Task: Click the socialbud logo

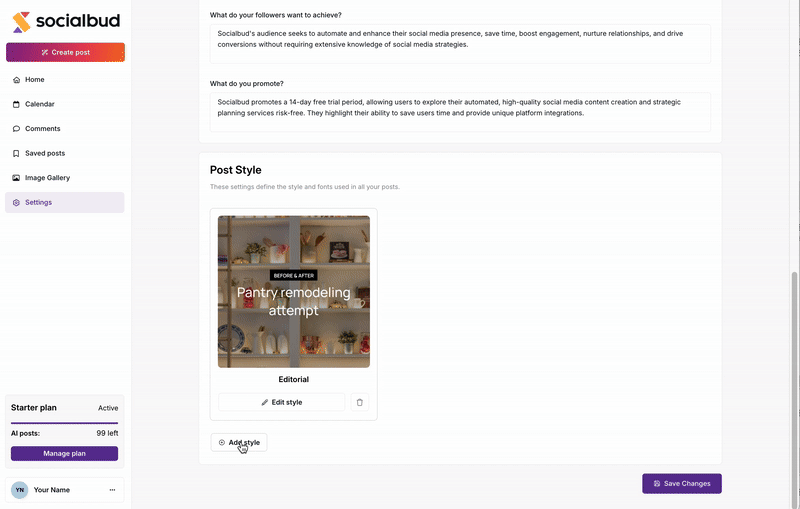Action: pyautogui.click(x=66, y=21)
